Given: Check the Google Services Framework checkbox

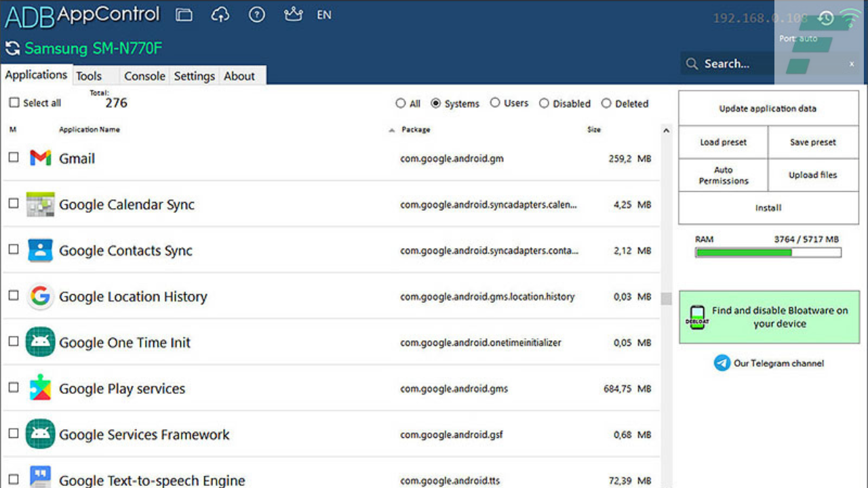Looking at the screenshot, I should click(x=14, y=433).
